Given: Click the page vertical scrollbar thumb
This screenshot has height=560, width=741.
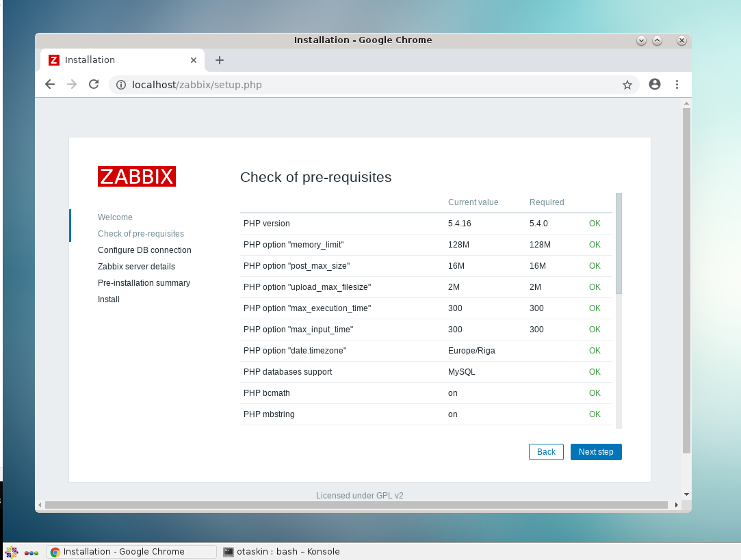Looking at the screenshot, I should pos(686,281).
